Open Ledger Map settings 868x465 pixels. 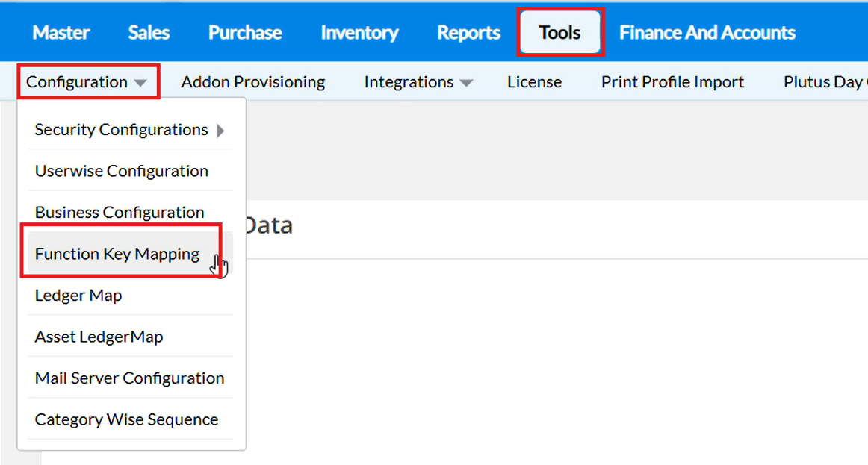tap(78, 295)
